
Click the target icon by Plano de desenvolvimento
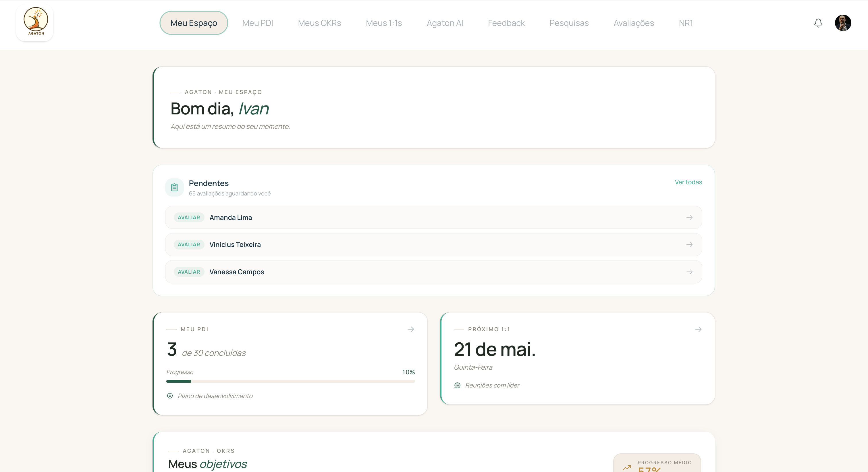[170, 396]
